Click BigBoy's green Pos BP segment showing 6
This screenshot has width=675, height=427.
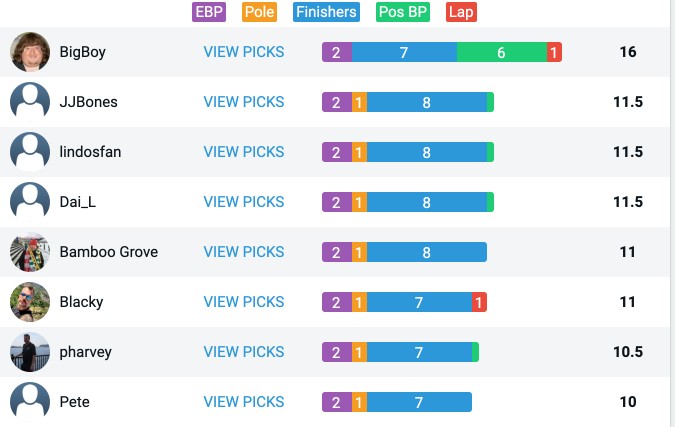(502, 52)
